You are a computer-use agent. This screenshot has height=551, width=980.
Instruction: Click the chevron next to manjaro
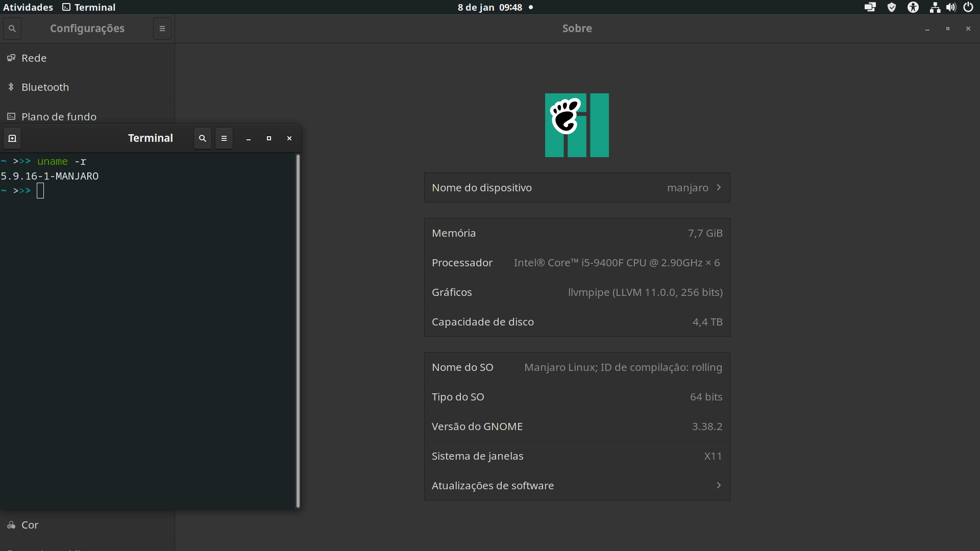click(719, 188)
